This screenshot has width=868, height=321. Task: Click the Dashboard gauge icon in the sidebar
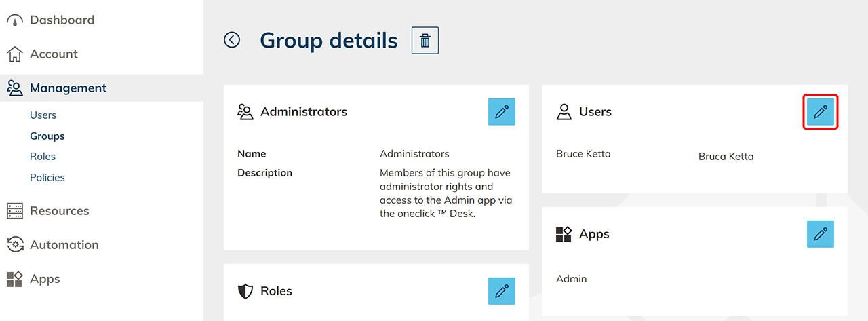pyautogui.click(x=15, y=20)
